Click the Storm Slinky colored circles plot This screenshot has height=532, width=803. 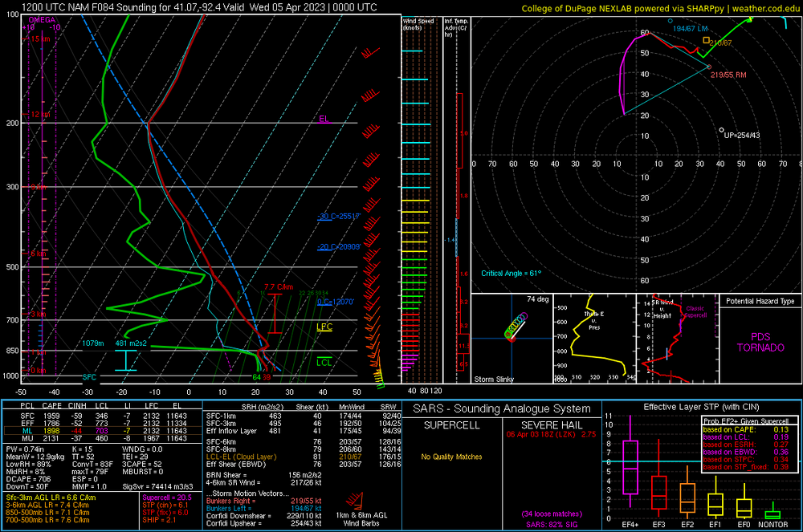tap(516, 327)
